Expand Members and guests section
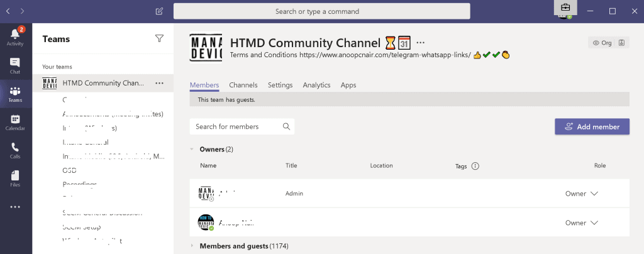The width and height of the screenshot is (644, 254). (192, 246)
